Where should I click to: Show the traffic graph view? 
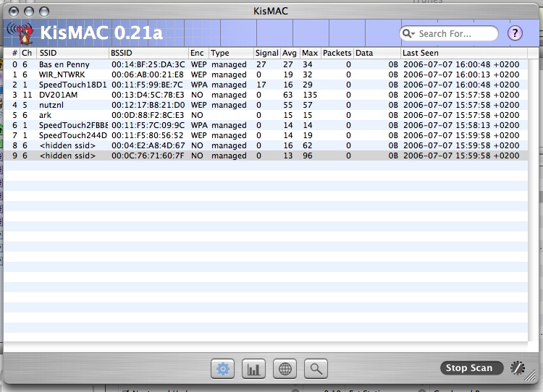coord(253,369)
